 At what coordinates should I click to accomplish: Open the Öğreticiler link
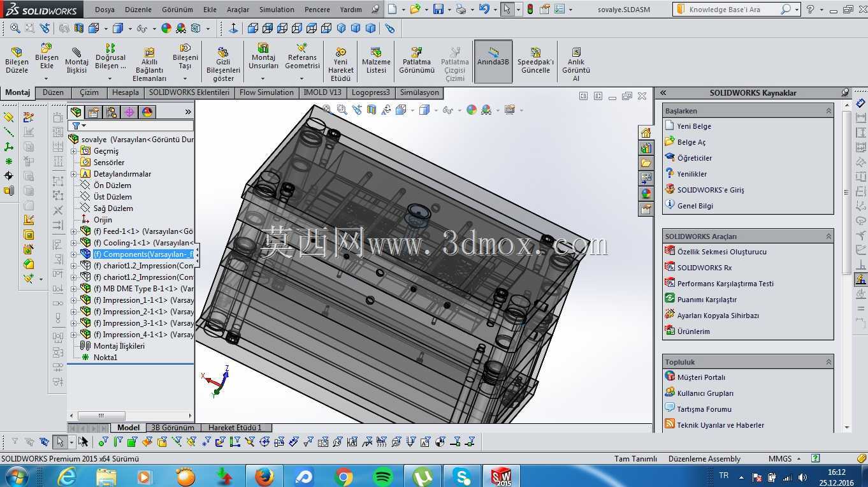pos(695,158)
